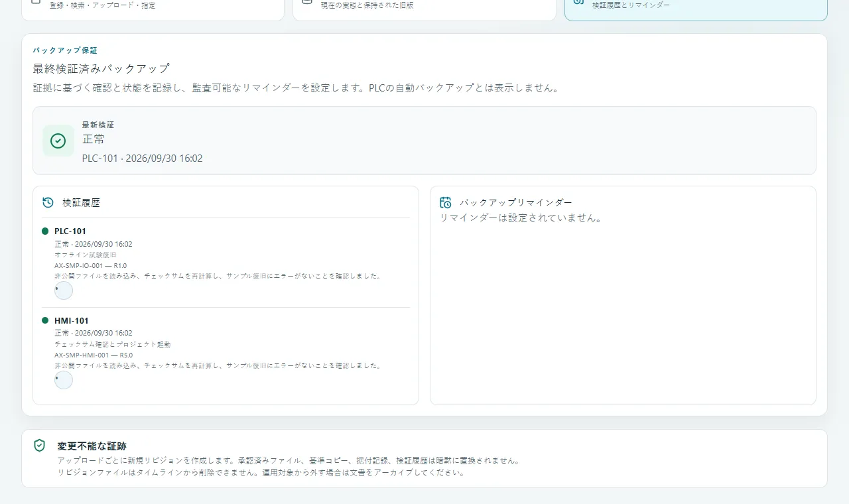Click the 正常 status in the latest verification card
The height and width of the screenshot is (504, 849).
click(x=94, y=139)
